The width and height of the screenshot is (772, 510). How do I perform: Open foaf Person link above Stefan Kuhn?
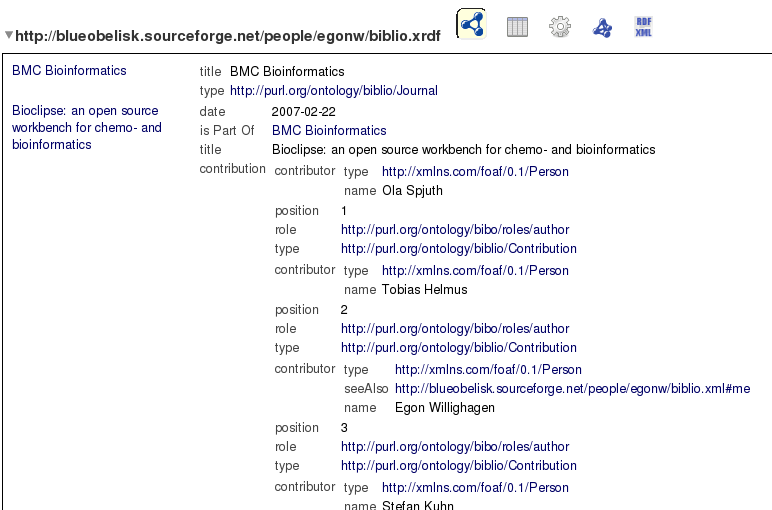point(475,487)
